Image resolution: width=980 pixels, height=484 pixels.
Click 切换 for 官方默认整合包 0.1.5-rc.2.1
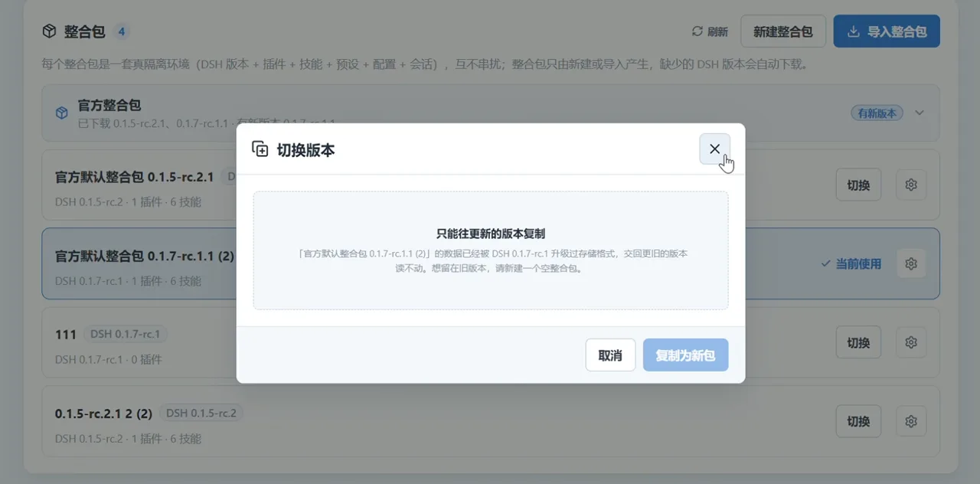[858, 185]
